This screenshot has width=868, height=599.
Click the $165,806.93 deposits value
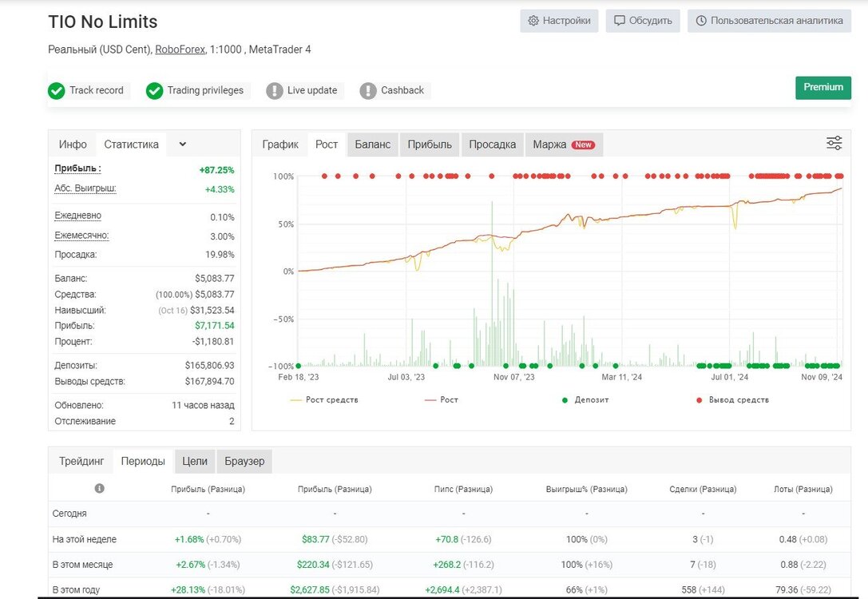[x=209, y=365]
